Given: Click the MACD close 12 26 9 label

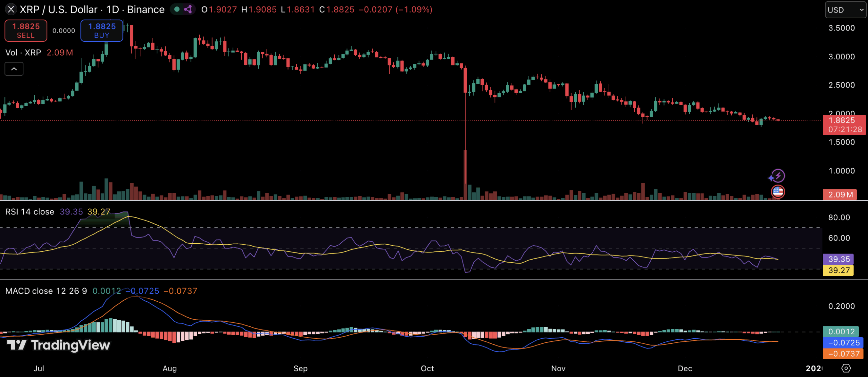Looking at the screenshot, I should (46, 291).
